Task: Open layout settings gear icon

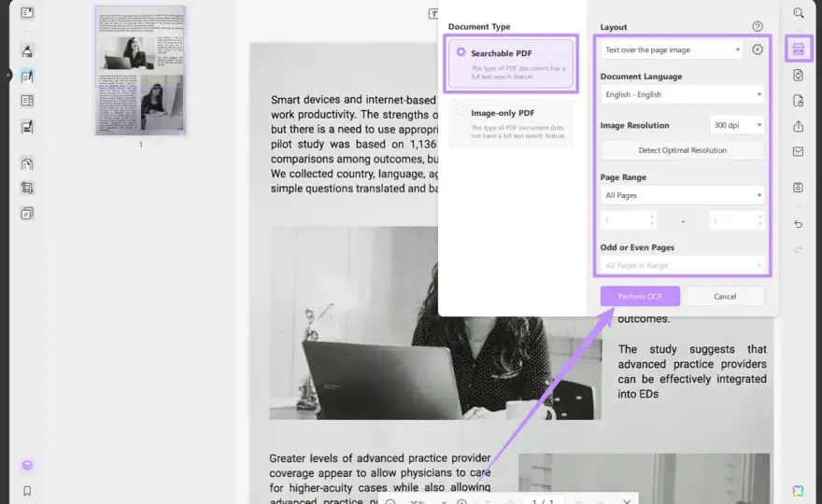Action: pyautogui.click(x=758, y=49)
